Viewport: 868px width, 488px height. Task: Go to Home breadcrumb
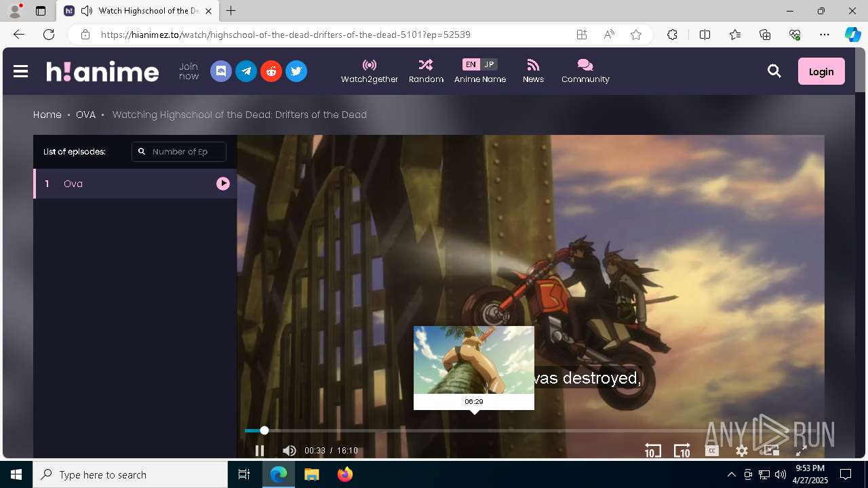[x=47, y=115]
